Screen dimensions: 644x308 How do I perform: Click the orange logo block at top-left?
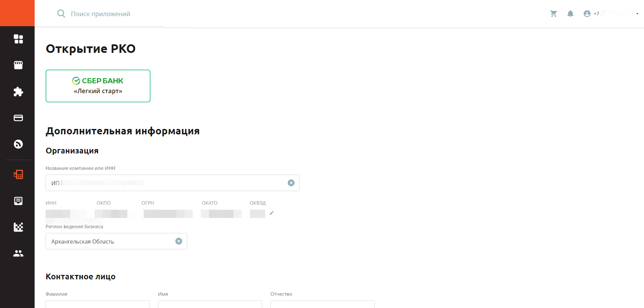pos(17,13)
